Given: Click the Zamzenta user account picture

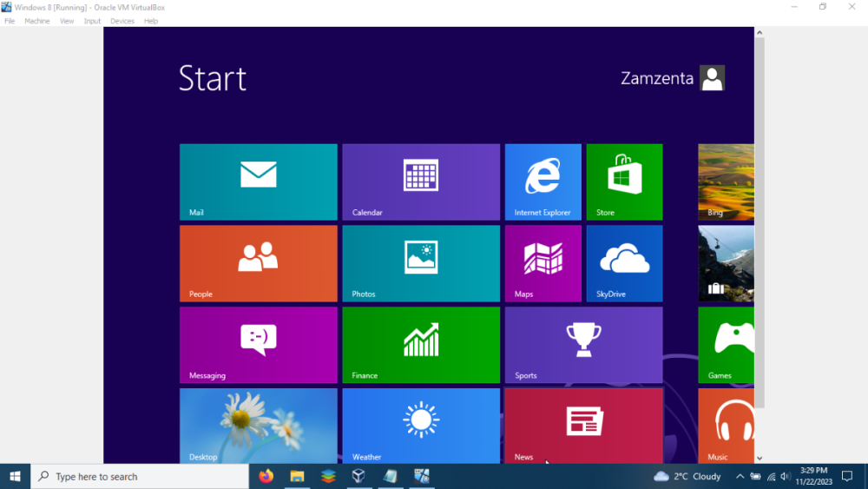Looking at the screenshot, I should pyautogui.click(x=712, y=78).
